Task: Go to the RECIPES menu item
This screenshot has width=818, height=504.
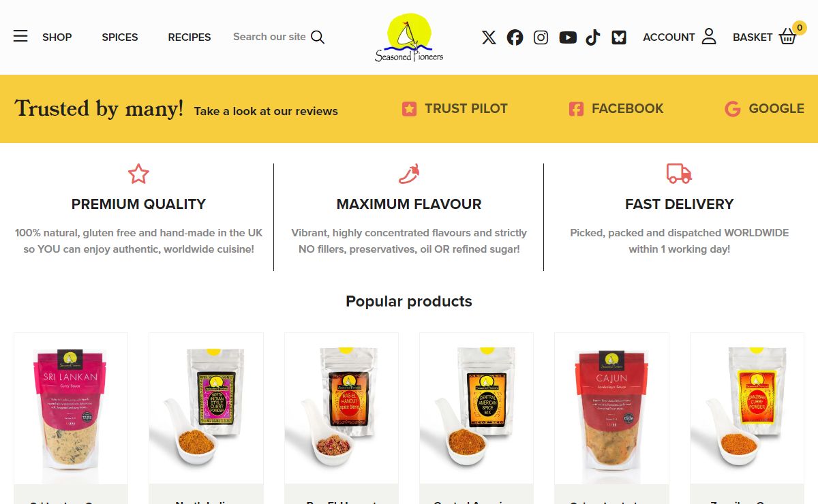Action: pyautogui.click(x=190, y=37)
